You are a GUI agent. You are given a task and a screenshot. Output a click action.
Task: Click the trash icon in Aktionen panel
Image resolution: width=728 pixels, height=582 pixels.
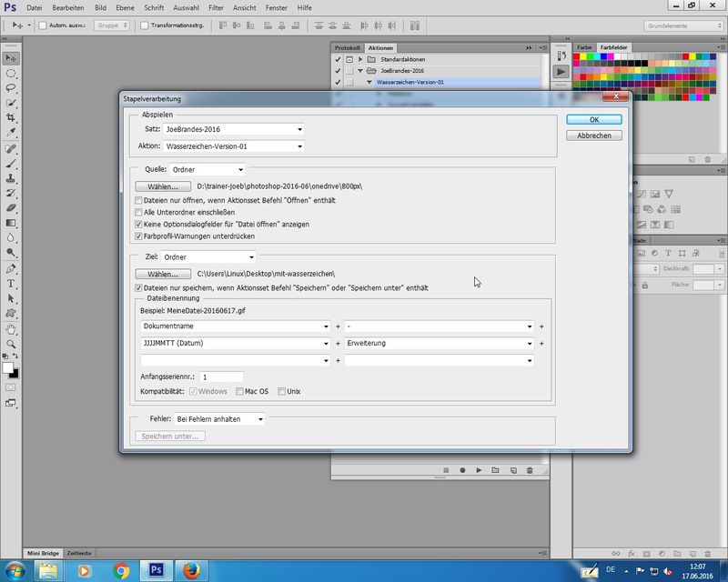tap(530, 470)
